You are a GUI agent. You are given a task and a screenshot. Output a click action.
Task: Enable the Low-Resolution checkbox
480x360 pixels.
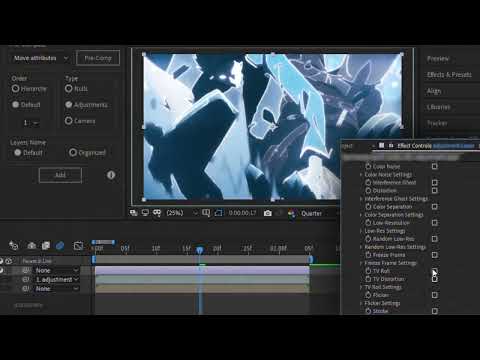[435, 223]
